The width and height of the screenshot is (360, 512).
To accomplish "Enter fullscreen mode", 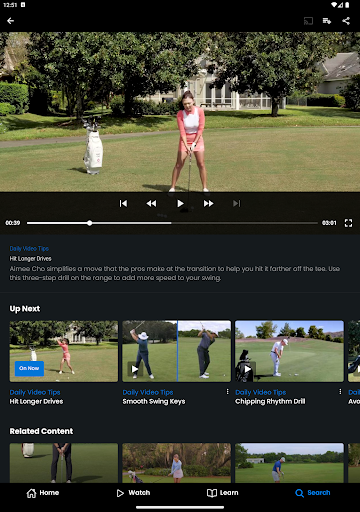I will [x=348, y=223].
